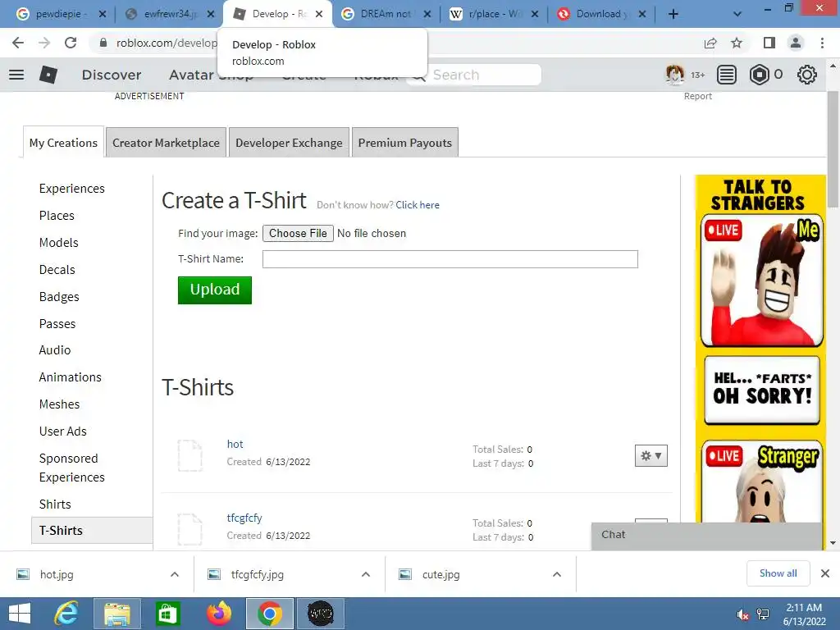Screen dimensions: 840x630
Task: Select Experiences in sidebar
Action: [x=72, y=189]
